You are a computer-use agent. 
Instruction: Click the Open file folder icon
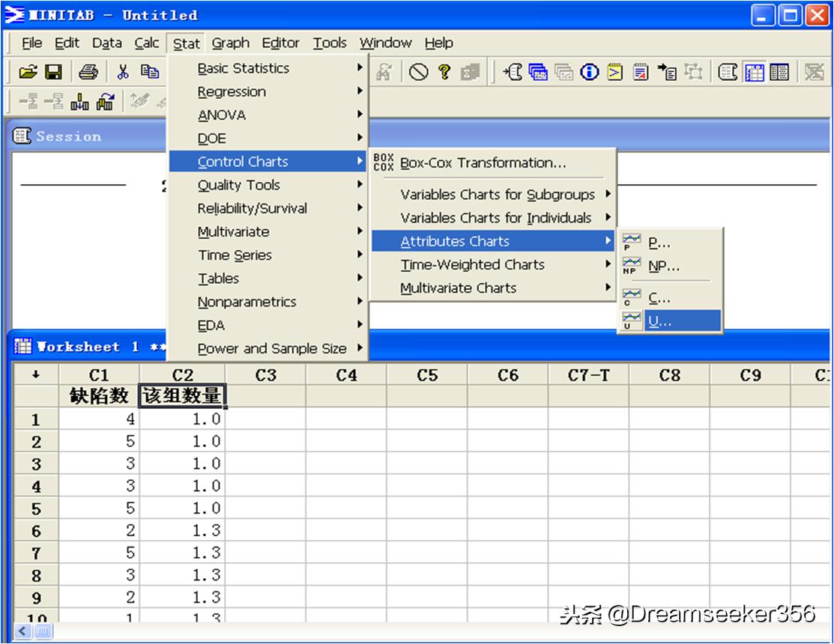pyautogui.click(x=28, y=72)
